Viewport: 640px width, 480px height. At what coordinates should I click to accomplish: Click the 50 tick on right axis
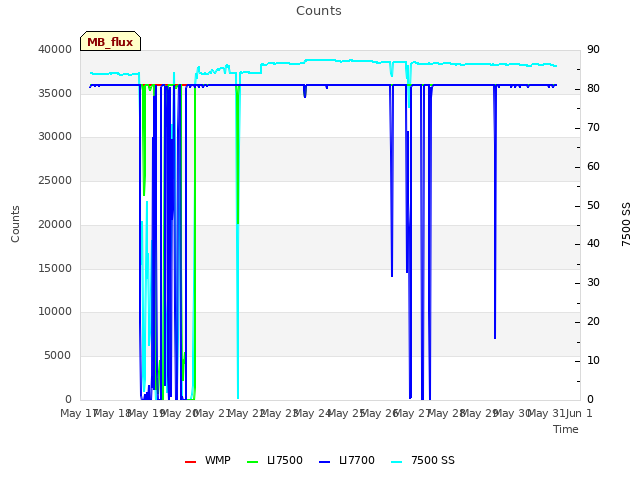(x=593, y=205)
